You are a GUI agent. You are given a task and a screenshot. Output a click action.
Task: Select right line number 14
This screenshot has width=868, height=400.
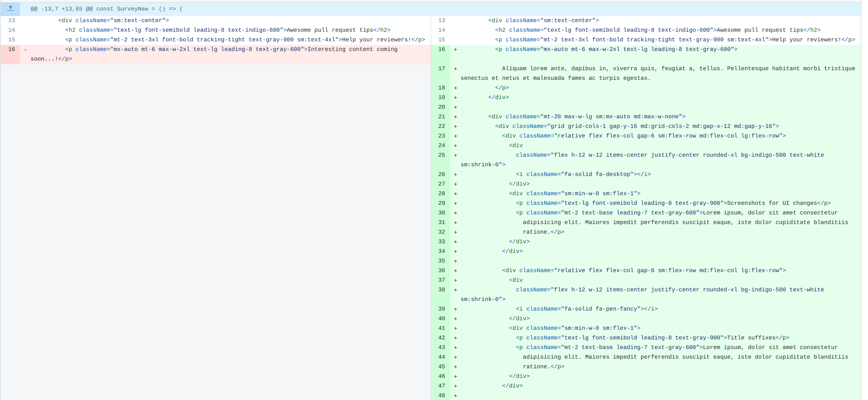pyautogui.click(x=441, y=30)
